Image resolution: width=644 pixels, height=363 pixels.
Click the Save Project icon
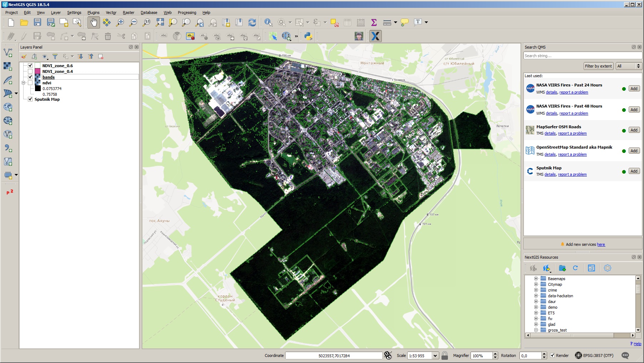(38, 23)
